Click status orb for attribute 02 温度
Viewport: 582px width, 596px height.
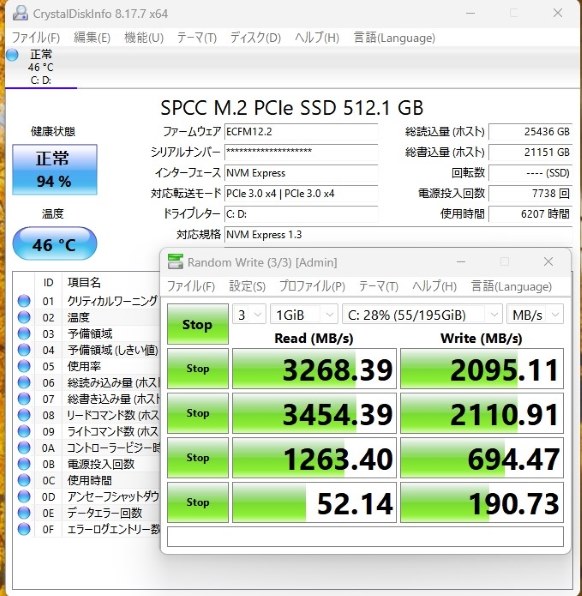[x=24, y=317]
